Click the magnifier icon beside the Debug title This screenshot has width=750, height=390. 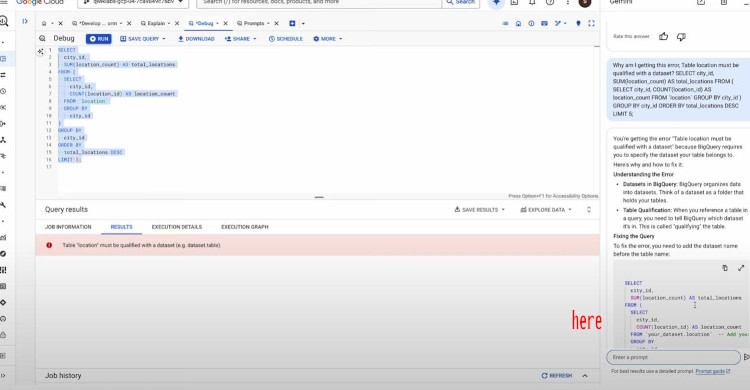(43, 39)
